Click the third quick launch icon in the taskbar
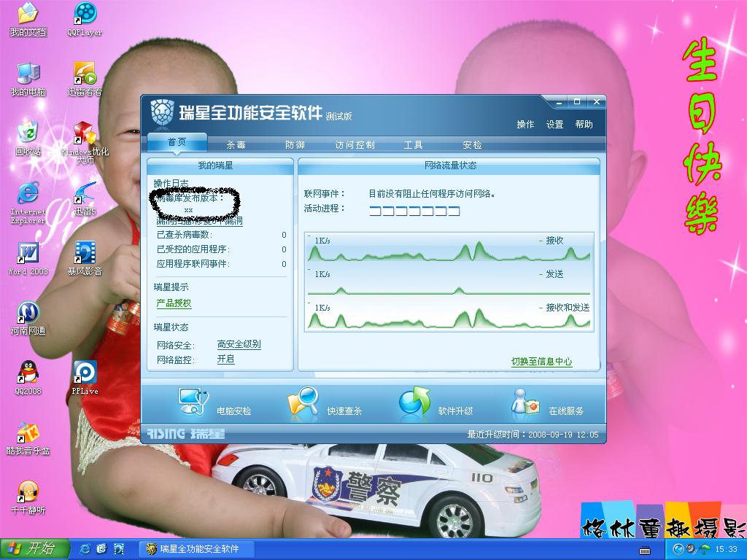 (119, 549)
